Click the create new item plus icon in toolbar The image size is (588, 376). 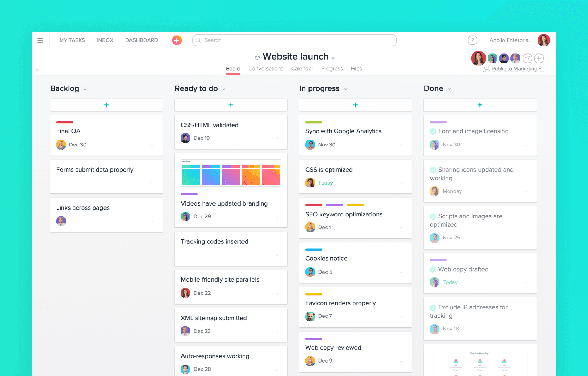click(176, 41)
